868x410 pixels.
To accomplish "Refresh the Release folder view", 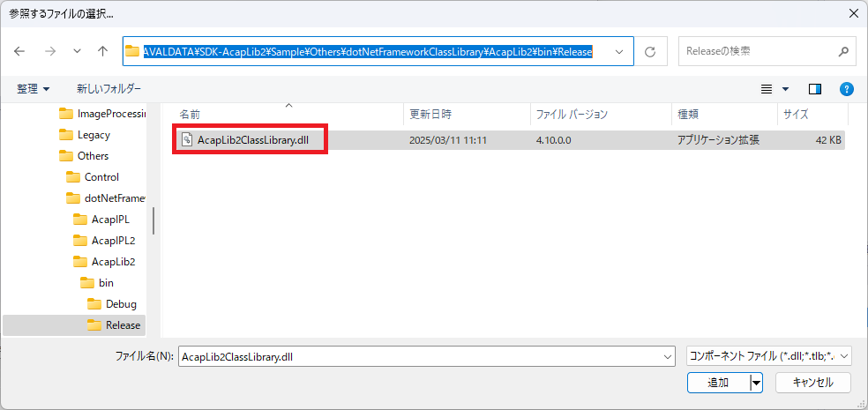I will (x=650, y=51).
